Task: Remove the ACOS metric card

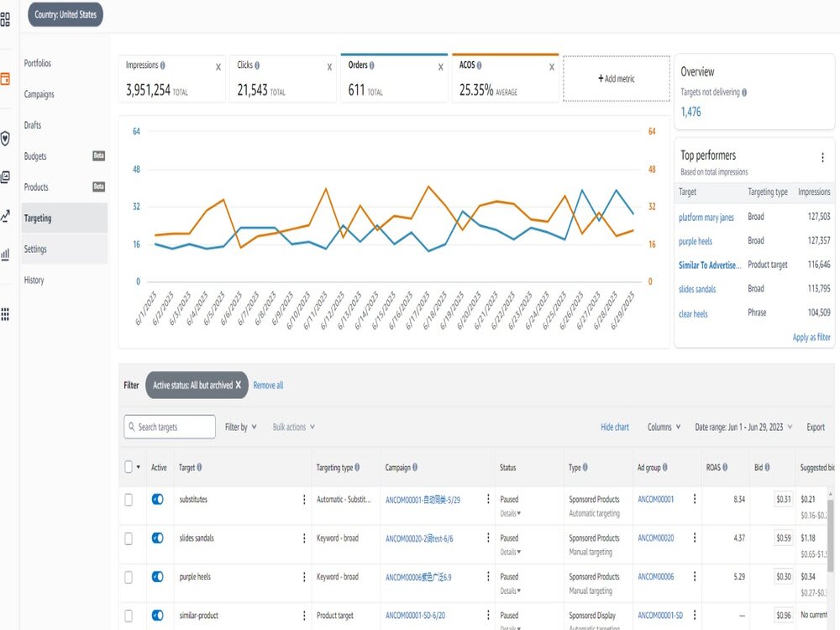Action: [x=551, y=67]
